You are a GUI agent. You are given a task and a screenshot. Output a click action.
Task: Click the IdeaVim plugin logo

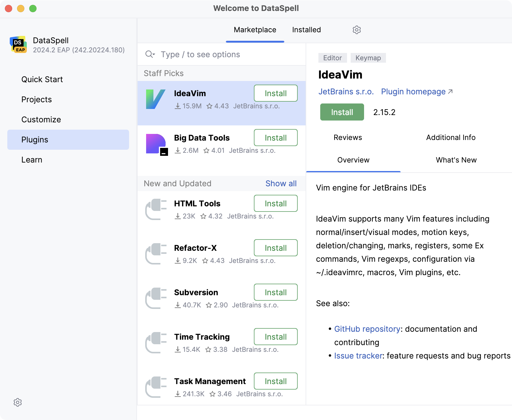[x=156, y=99]
